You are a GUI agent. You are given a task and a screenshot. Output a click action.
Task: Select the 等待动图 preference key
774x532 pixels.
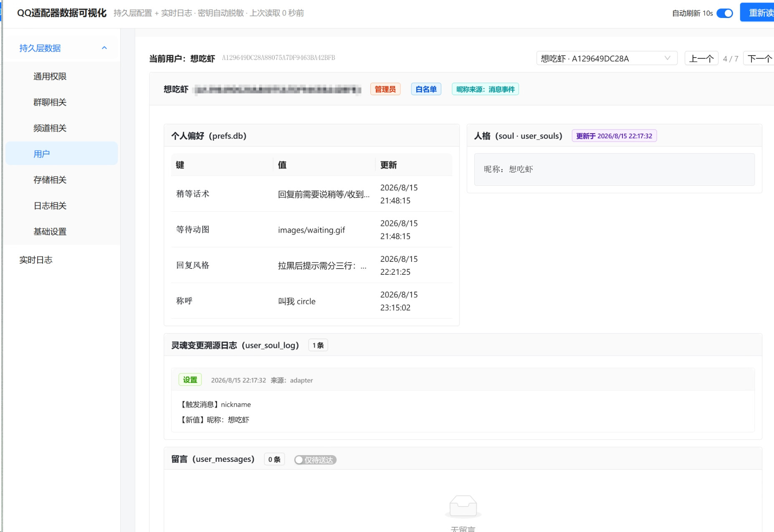[x=192, y=229]
